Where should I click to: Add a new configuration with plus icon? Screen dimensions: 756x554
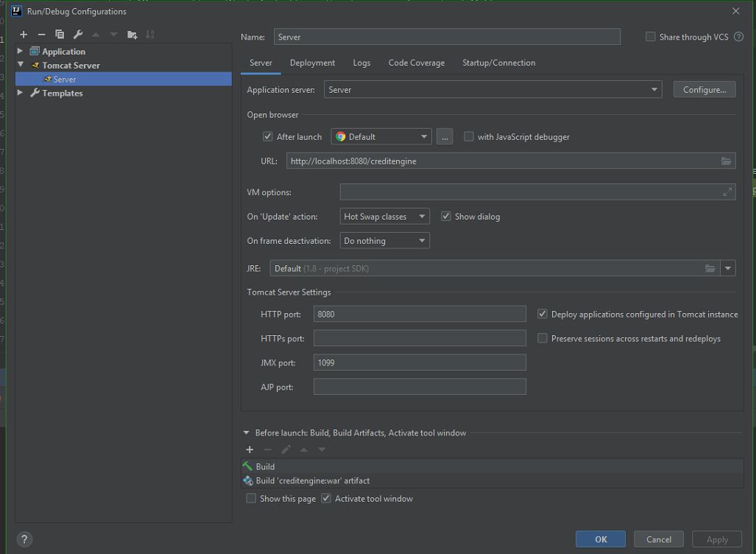click(24, 35)
